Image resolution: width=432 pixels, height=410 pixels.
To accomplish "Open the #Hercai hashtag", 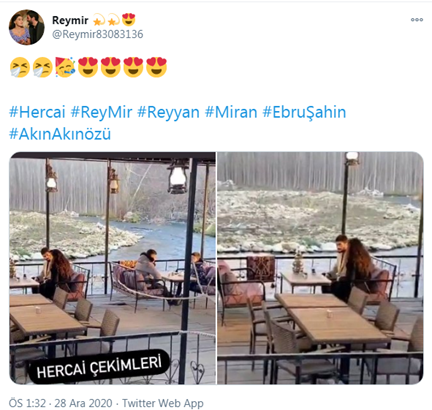I will pos(37,112).
